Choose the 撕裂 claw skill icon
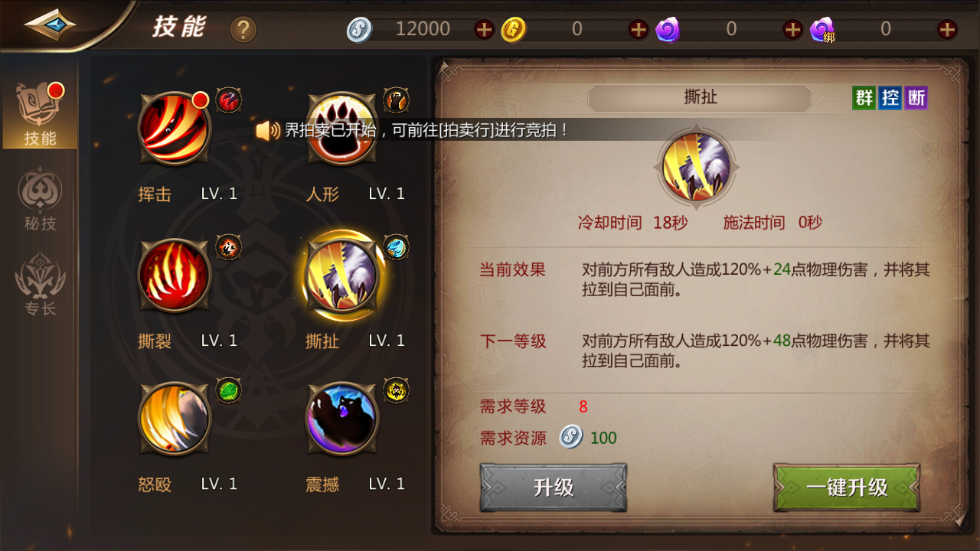The width and height of the screenshot is (980, 551). pos(174,275)
